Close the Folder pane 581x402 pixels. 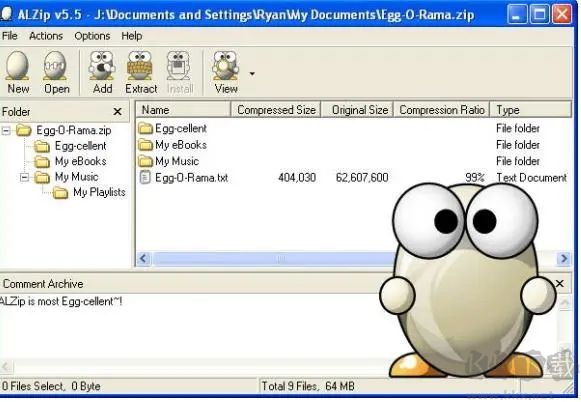(117, 112)
